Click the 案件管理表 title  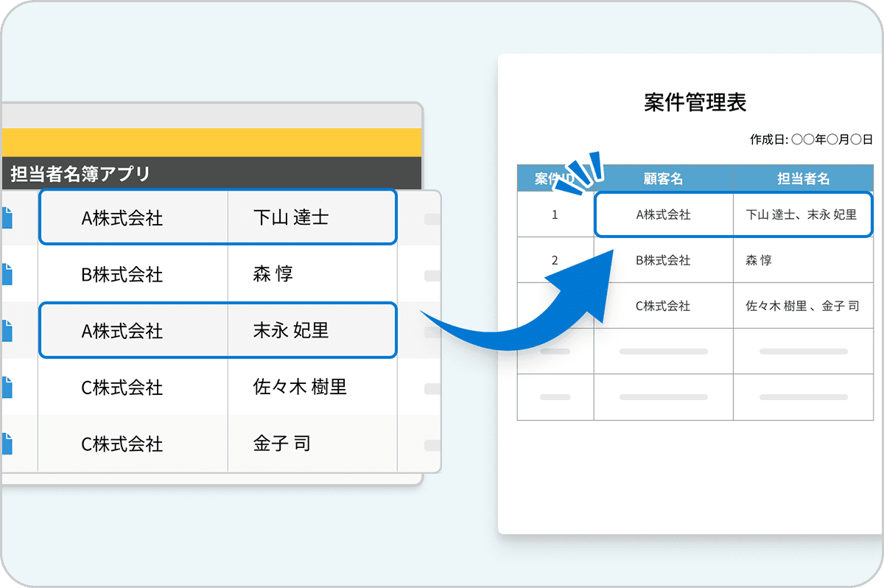(695, 103)
